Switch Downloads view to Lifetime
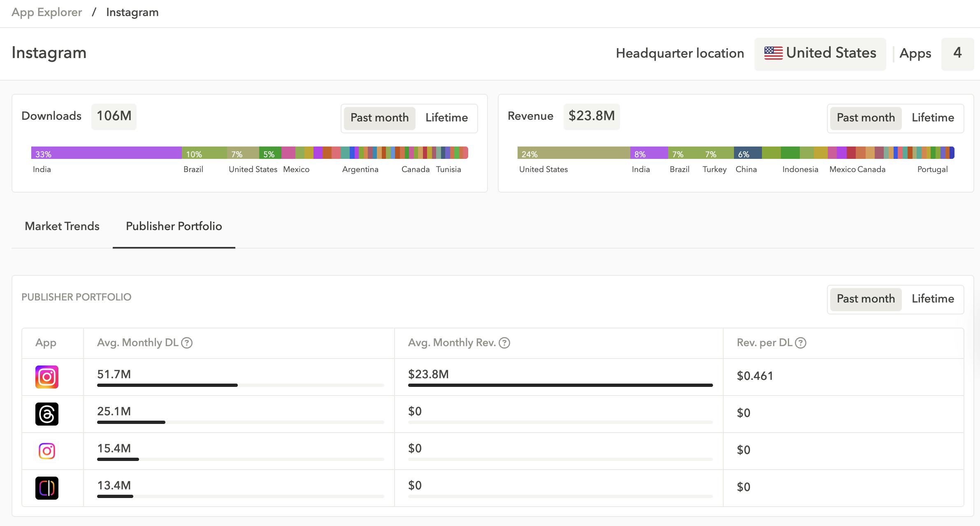Screen dimensions: 980x526 pos(446,118)
